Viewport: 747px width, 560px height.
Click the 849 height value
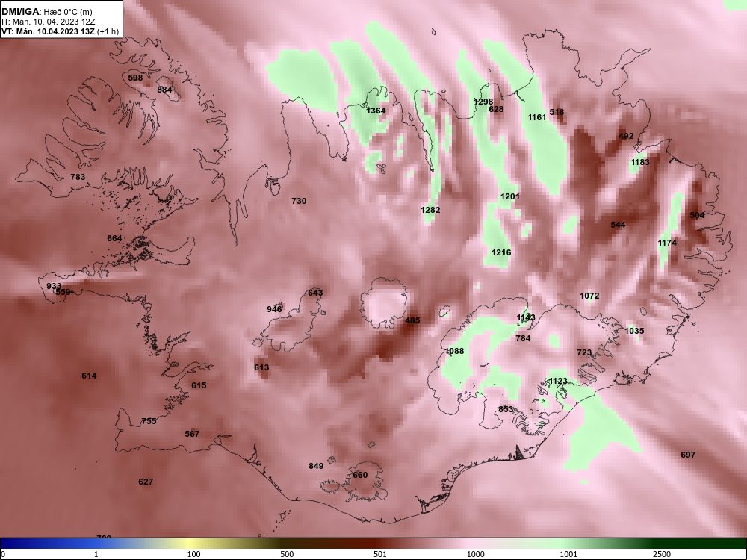pos(316,466)
